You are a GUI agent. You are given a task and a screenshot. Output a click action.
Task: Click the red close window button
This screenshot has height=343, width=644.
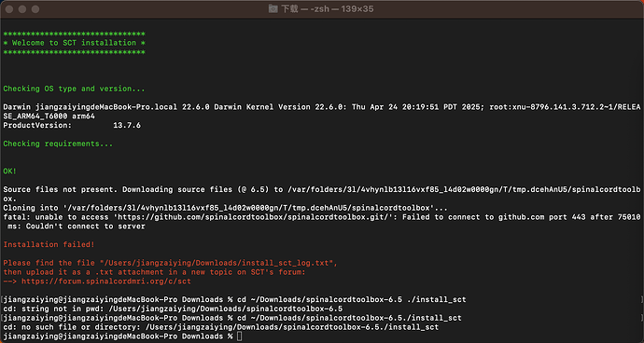pos(9,9)
